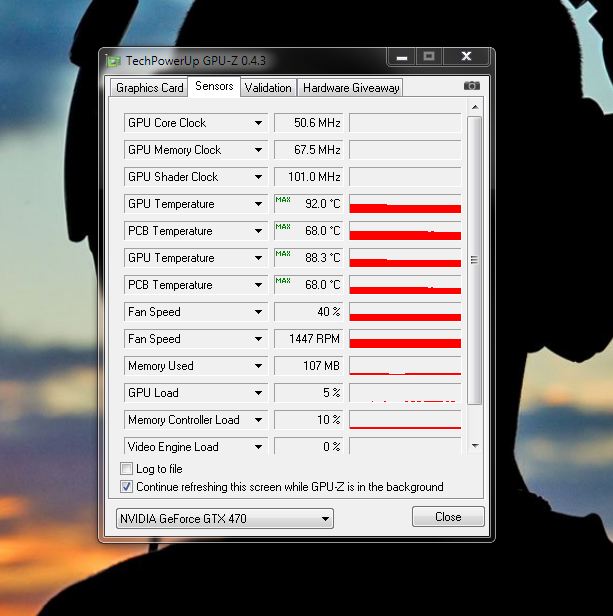Click the 101.0 MHz shader clock value
This screenshot has width=613, height=616.
pyautogui.click(x=309, y=177)
